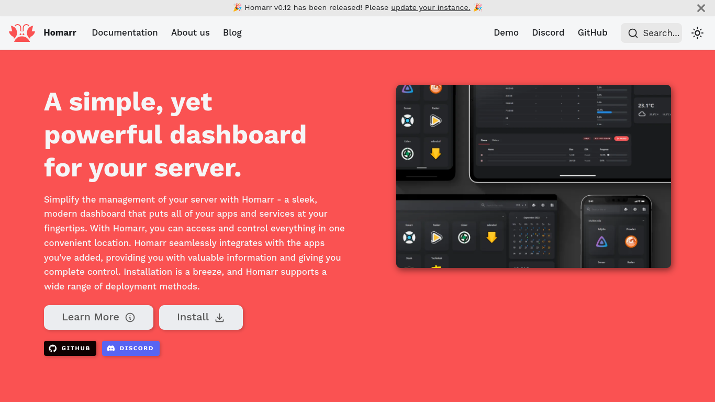Click the info icon in Learn More

(130, 317)
